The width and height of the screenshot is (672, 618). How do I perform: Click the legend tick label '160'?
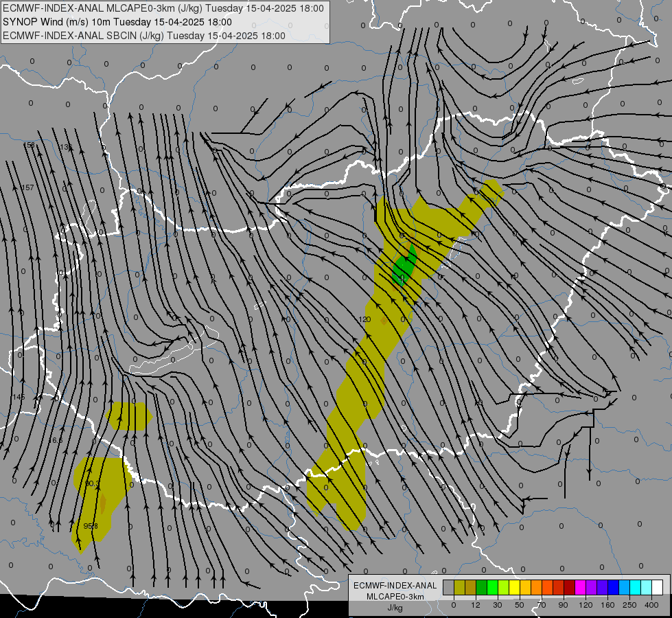607,605
